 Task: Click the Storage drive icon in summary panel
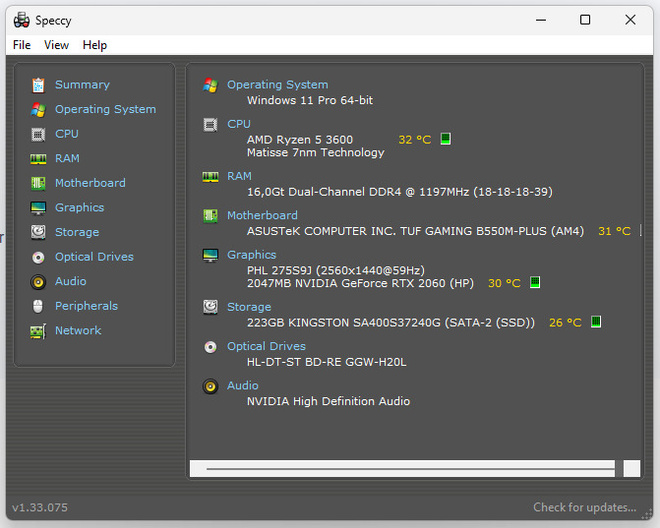210,307
